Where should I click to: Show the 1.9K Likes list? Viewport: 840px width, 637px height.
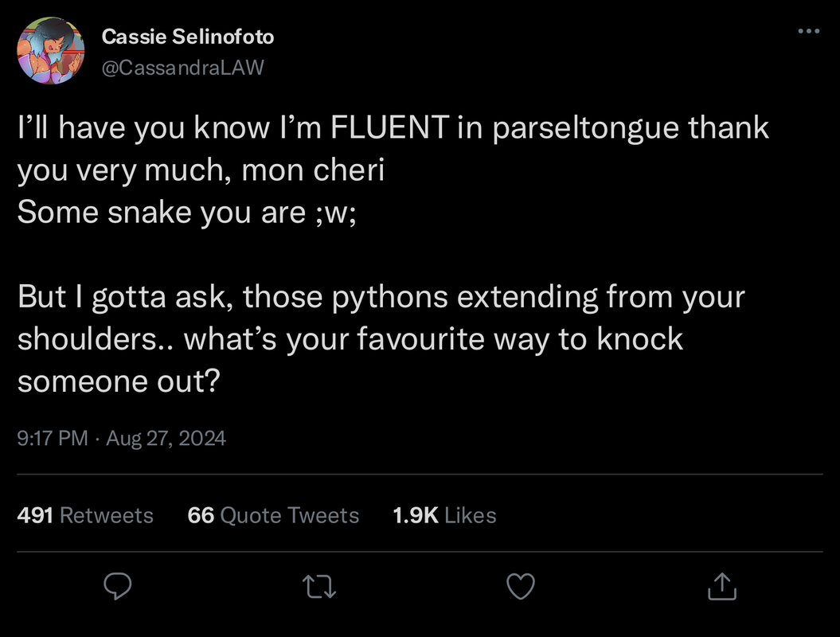[x=444, y=515]
